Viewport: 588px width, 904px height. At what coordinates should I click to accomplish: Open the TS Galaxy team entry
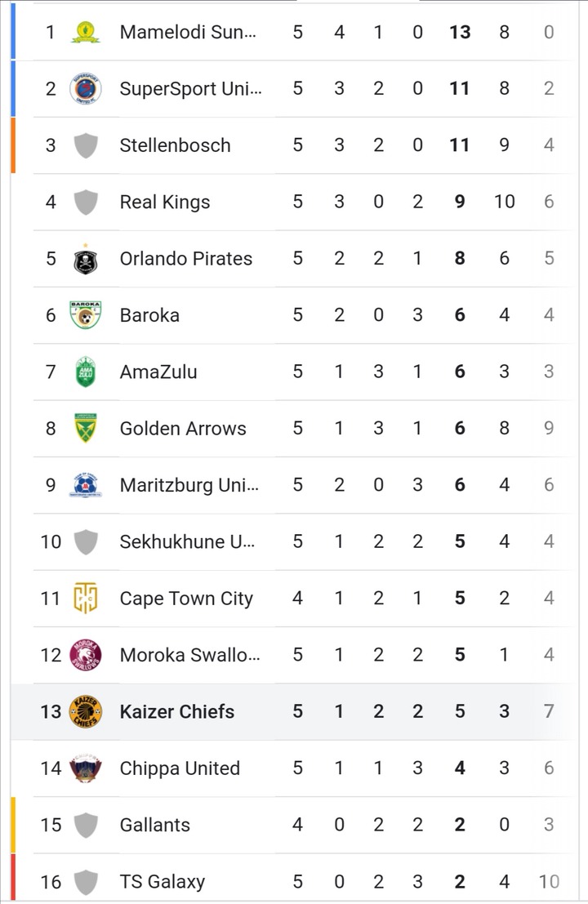pyautogui.click(x=163, y=881)
